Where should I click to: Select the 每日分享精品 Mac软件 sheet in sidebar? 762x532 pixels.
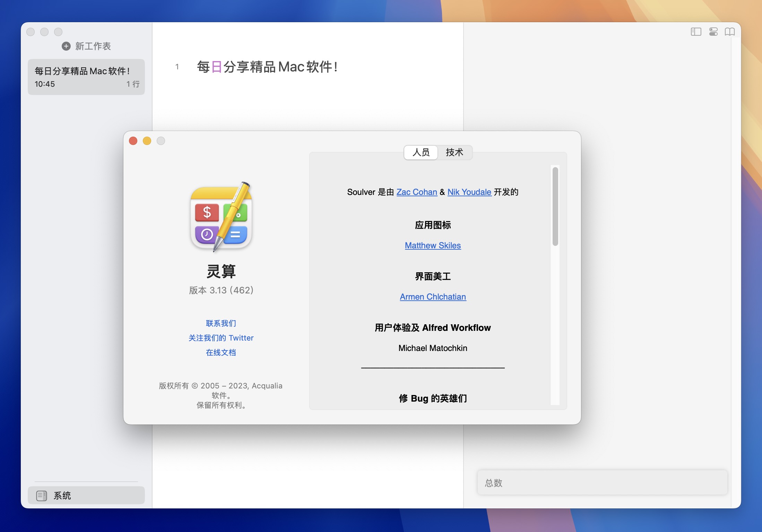click(x=86, y=77)
